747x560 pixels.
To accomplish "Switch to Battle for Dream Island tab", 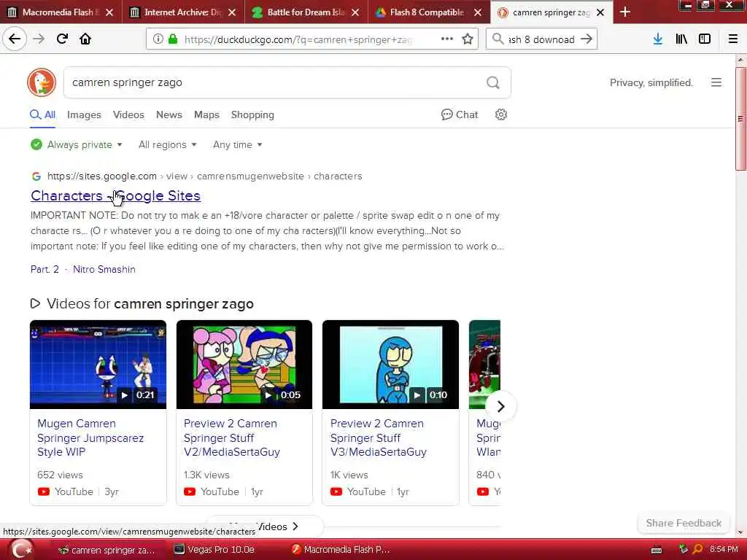I will (306, 12).
